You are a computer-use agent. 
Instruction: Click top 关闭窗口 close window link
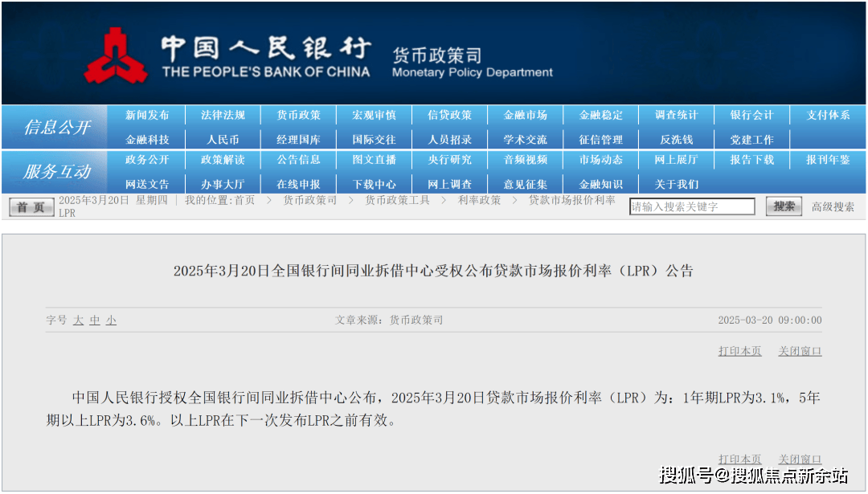(x=800, y=351)
